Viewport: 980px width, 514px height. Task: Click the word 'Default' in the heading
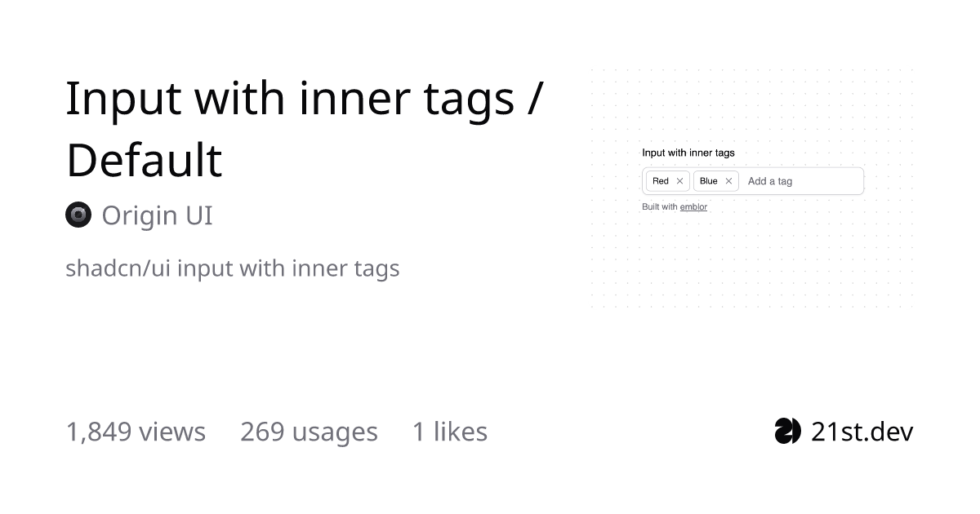(x=144, y=160)
